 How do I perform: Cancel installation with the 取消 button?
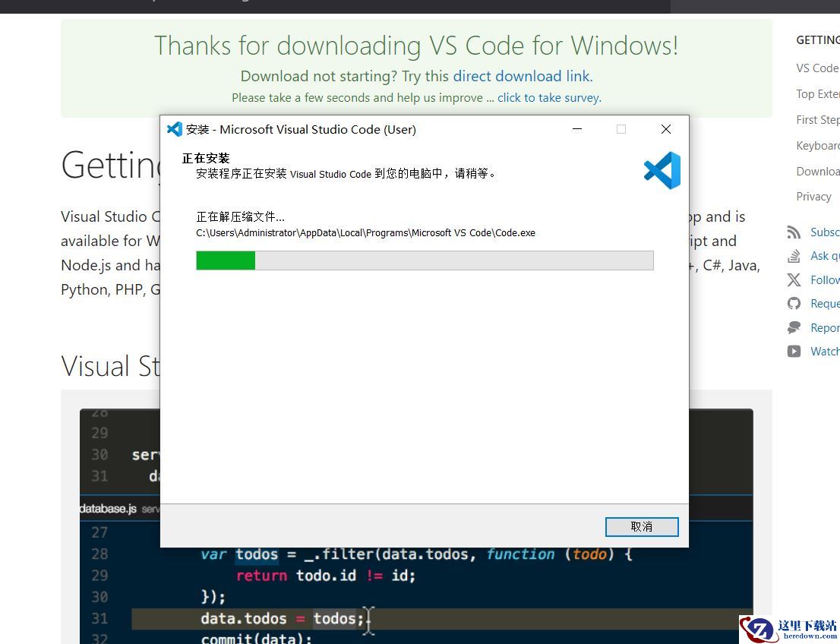[x=642, y=526]
